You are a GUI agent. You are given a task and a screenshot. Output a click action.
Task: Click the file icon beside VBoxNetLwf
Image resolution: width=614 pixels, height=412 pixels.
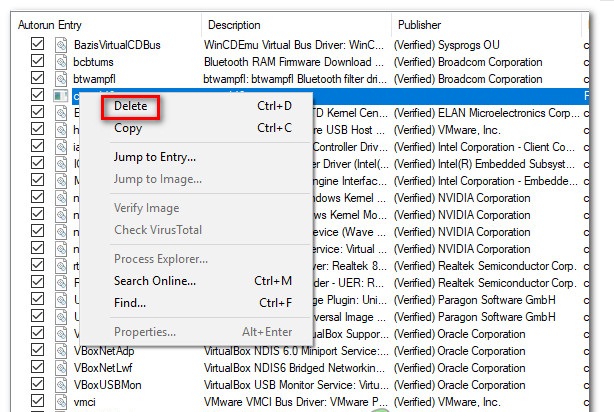[x=61, y=368]
